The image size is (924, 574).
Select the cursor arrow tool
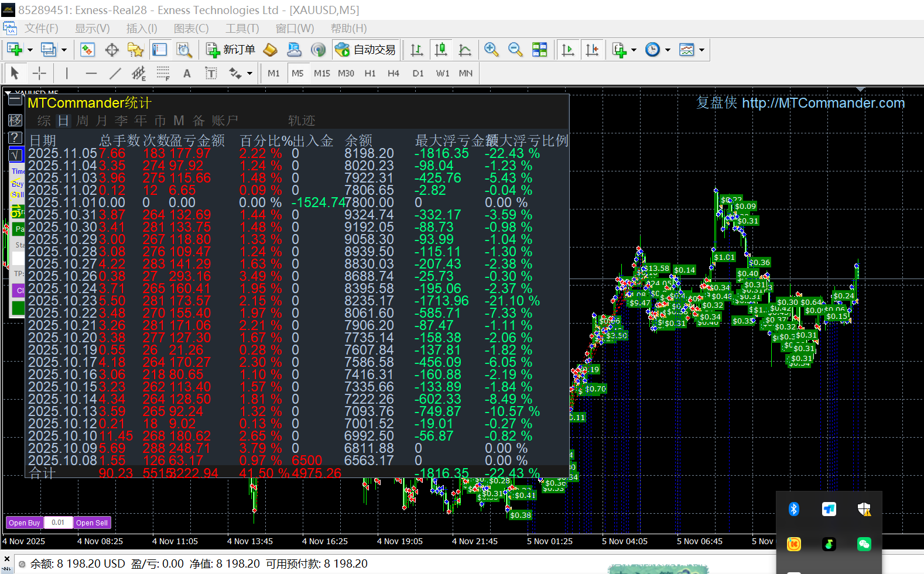click(15, 73)
